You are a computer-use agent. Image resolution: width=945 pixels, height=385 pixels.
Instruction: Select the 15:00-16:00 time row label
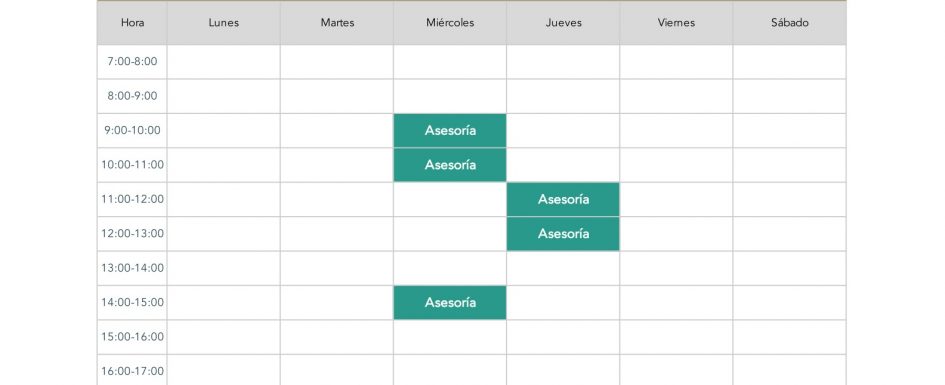coord(132,336)
